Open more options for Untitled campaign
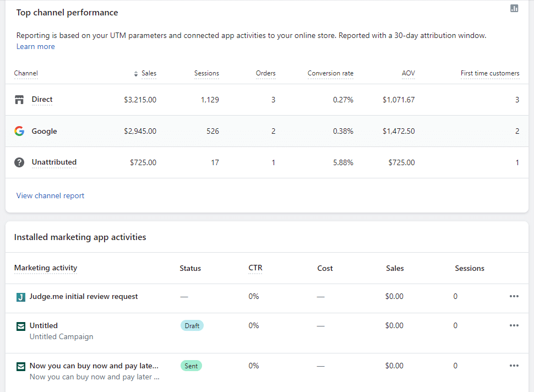Screen dimensions: 534x392 [x=514, y=325]
